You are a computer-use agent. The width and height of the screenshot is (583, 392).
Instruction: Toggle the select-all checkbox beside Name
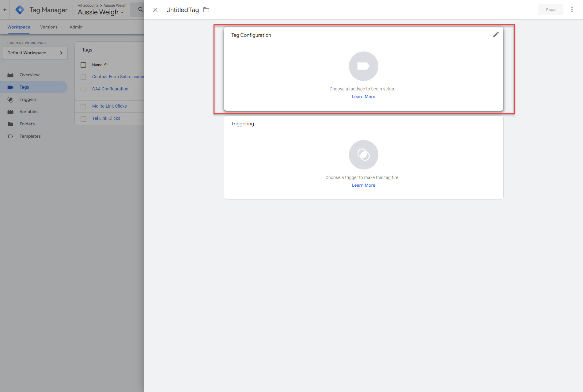click(83, 65)
